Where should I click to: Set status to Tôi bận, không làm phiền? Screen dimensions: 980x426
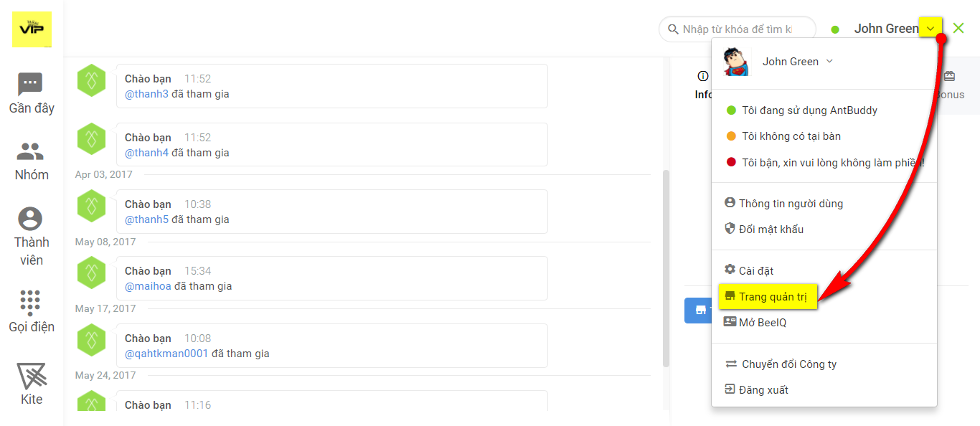(x=824, y=162)
